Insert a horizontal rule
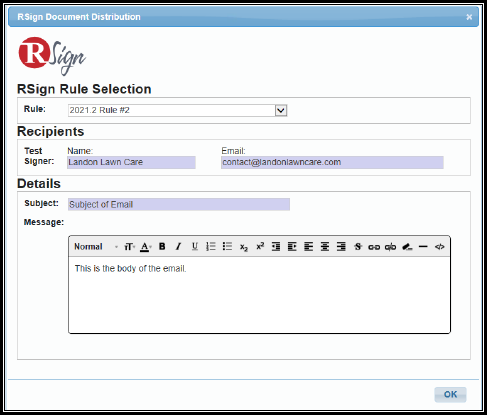The image size is (487, 415). click(x=423, y=247)
